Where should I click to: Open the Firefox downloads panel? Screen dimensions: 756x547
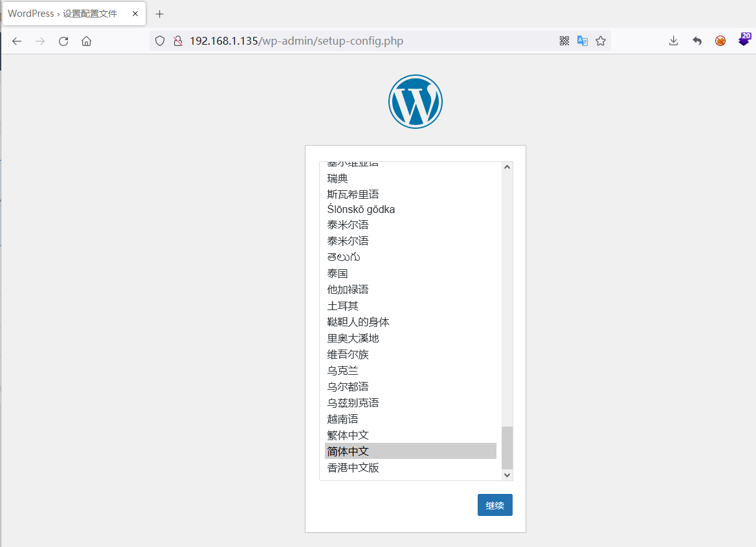[x=673, y=40]
